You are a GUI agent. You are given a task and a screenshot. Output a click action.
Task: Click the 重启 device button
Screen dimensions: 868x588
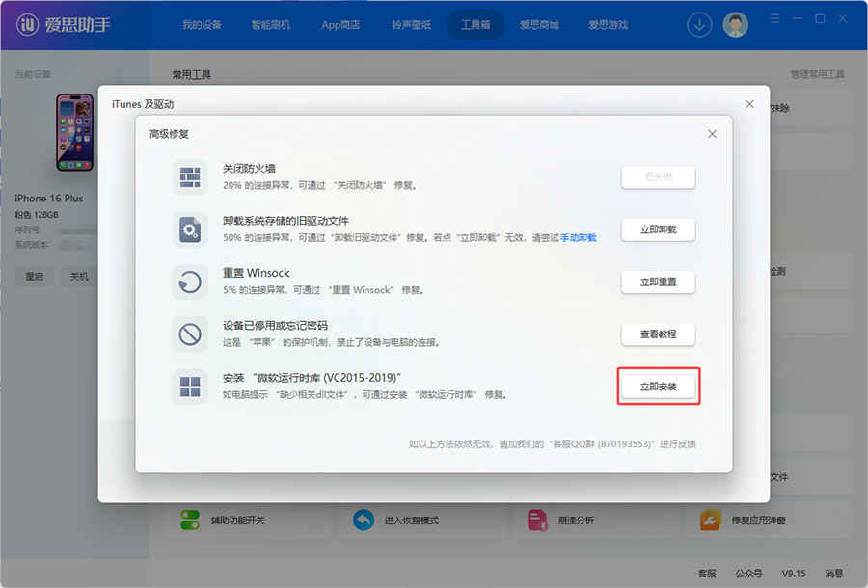tap(35, 276)
